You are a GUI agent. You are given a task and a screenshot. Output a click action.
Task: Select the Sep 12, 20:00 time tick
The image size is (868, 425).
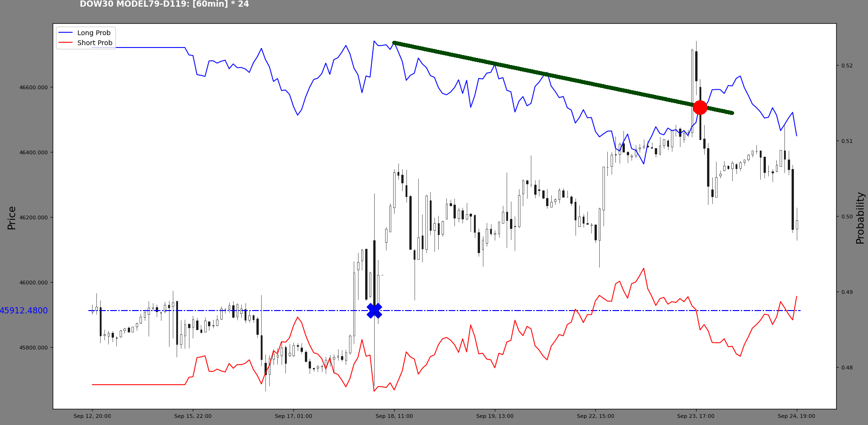click(92, 416)
